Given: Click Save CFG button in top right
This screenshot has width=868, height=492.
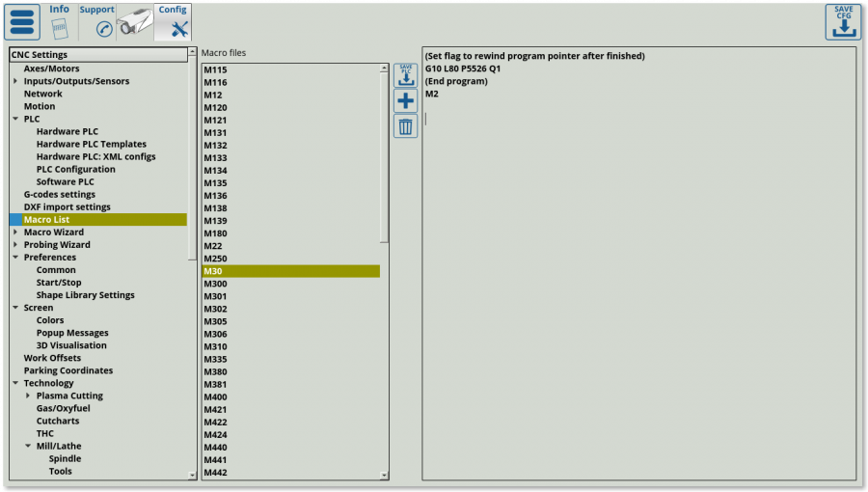Looking at the screenshot, I should point(844,22).
